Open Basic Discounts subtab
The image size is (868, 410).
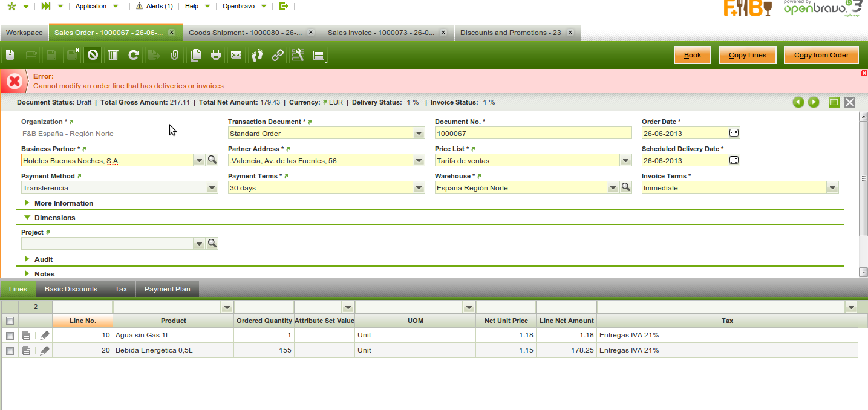point(71,289)
